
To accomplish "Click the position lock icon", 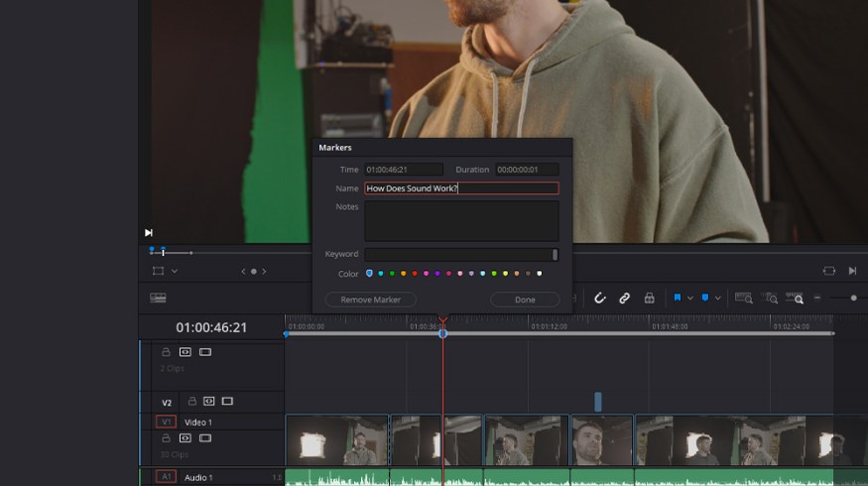I will pyautogui.click(x=649, y=298).
